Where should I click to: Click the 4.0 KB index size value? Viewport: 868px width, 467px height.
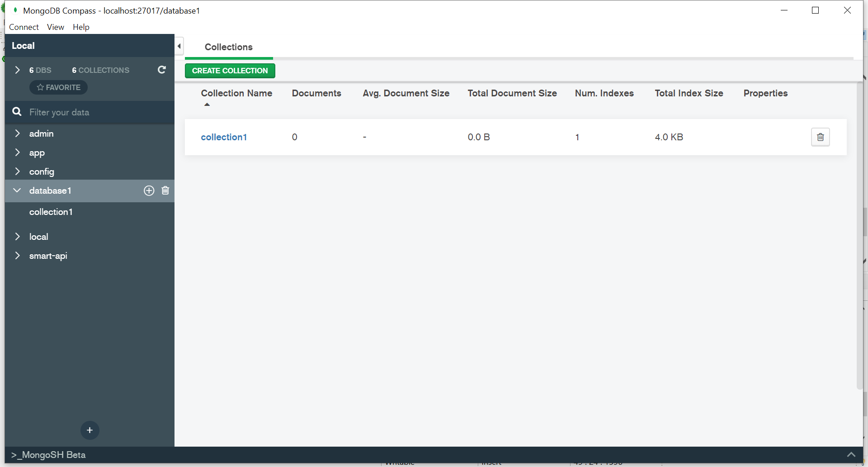coord(669,137)
